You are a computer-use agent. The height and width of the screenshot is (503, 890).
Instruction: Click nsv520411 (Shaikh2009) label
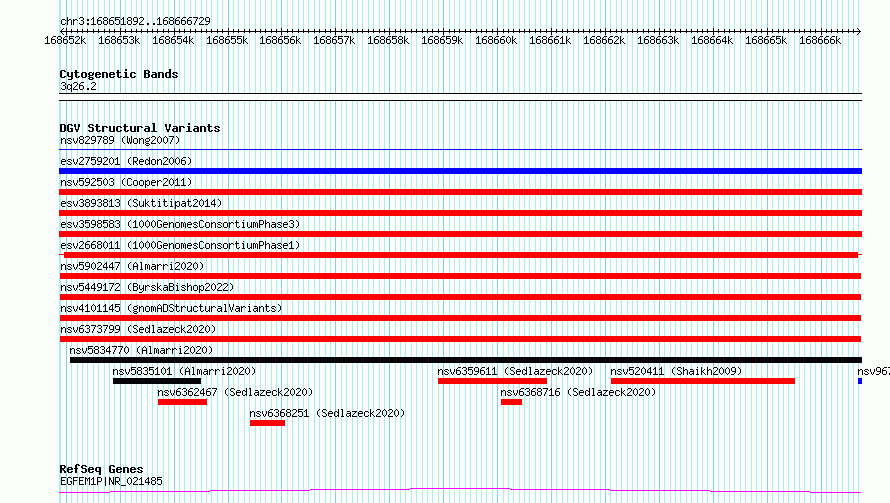(676, 371)
